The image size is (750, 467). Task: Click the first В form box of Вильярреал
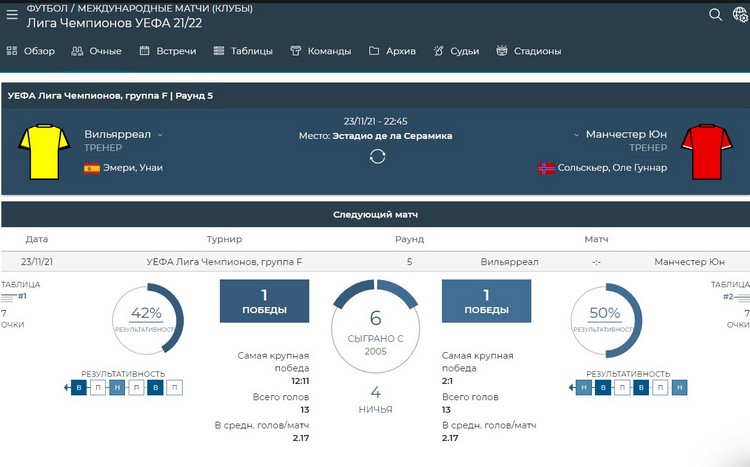[x=79, y=388]
